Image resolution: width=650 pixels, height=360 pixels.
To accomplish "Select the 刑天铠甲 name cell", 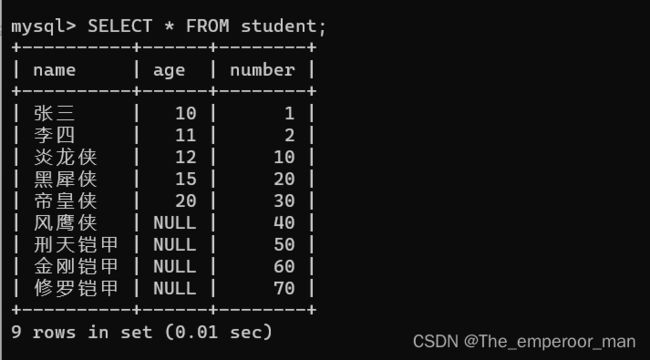I will tap(76, 245).
